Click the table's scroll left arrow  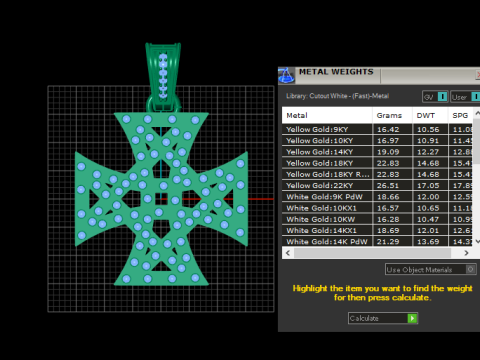[288, 253]
